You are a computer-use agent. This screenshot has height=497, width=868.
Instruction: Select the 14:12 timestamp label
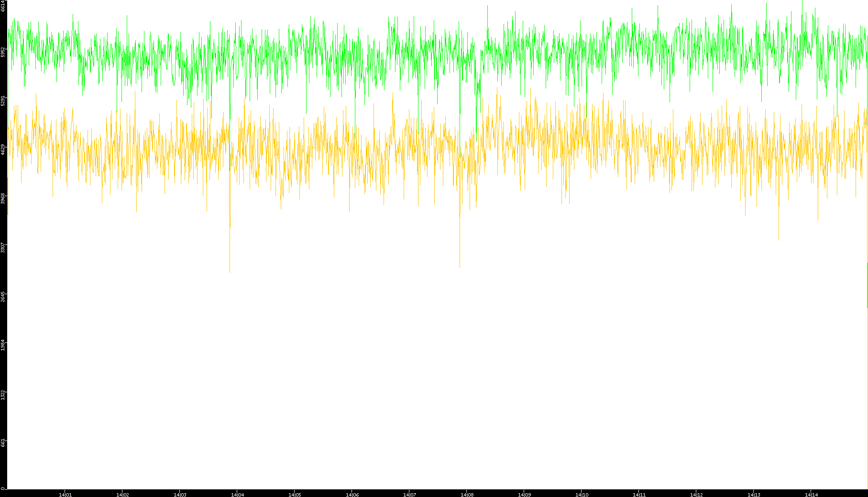point(696,495)
